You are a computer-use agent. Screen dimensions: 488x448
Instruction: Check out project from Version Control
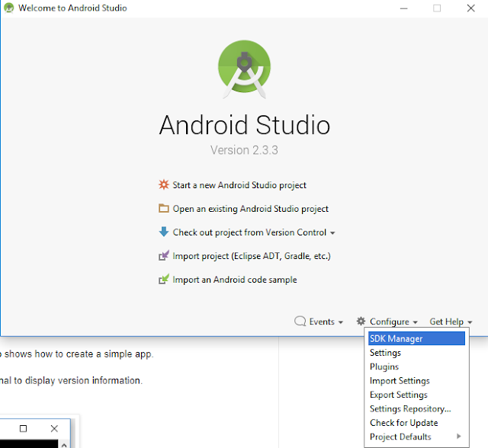tap(249, 232)
